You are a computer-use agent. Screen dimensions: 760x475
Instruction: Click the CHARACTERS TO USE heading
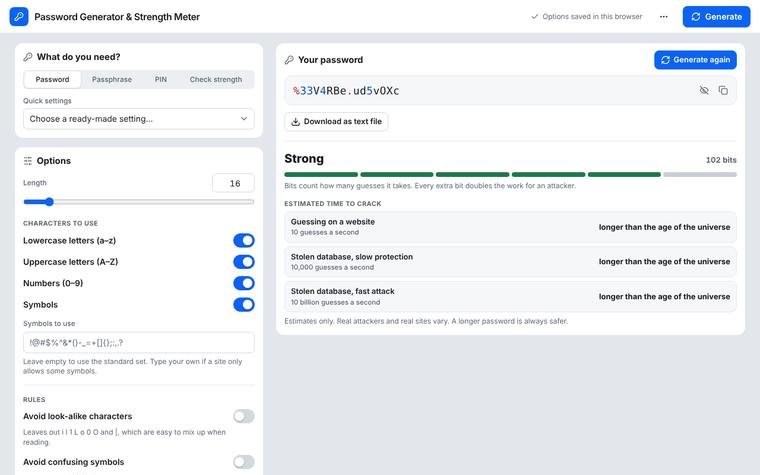(x=60, y=223)
